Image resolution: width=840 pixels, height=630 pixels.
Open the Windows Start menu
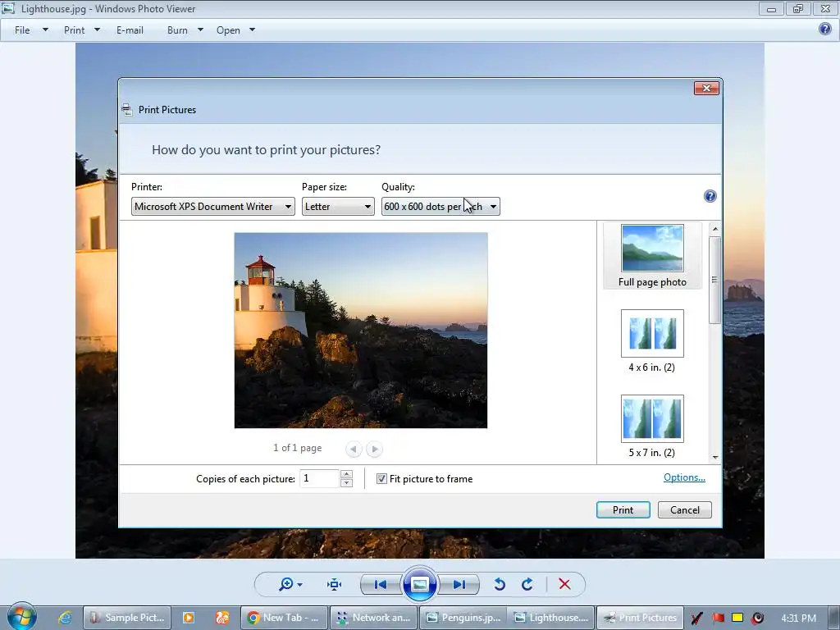pos(22,617)
